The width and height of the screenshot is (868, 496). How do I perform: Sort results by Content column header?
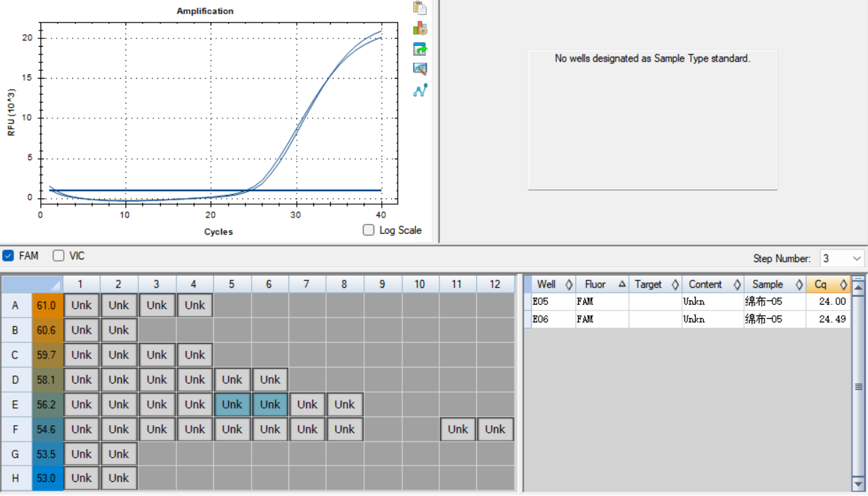[x=713, y=284]
